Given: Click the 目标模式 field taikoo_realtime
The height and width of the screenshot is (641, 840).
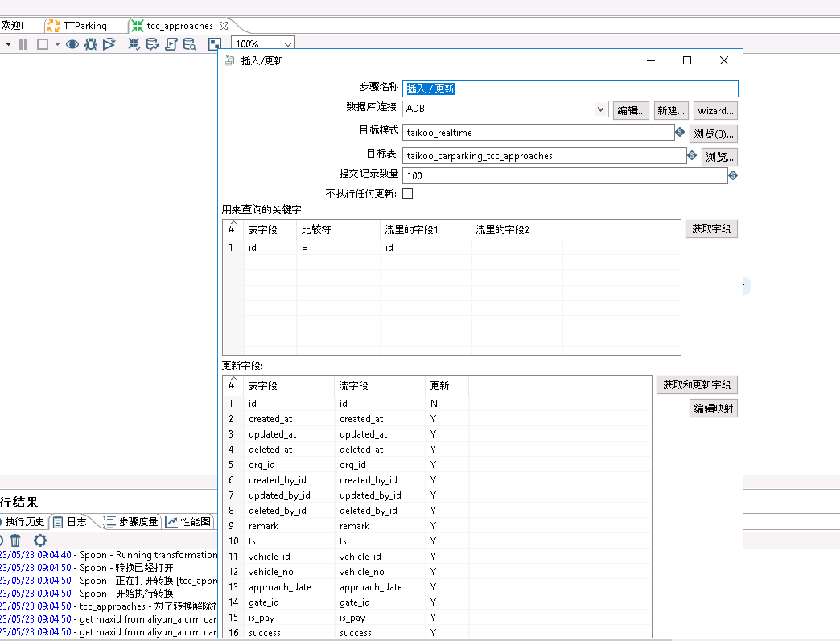Looking at the screenshot, I should click(538, 132).
